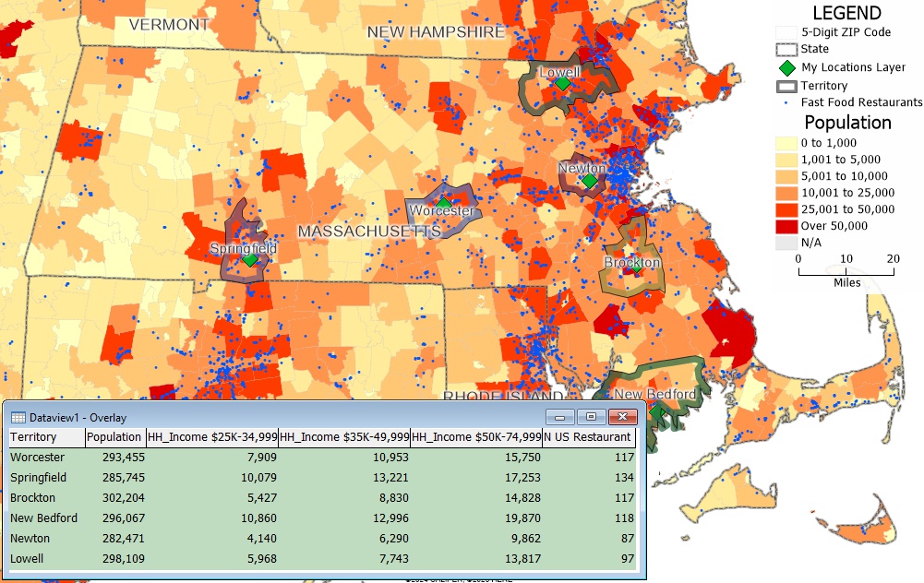Click the green diamond marker at Lowell
This screenshot has width=924, height=583.
point(561,83)
